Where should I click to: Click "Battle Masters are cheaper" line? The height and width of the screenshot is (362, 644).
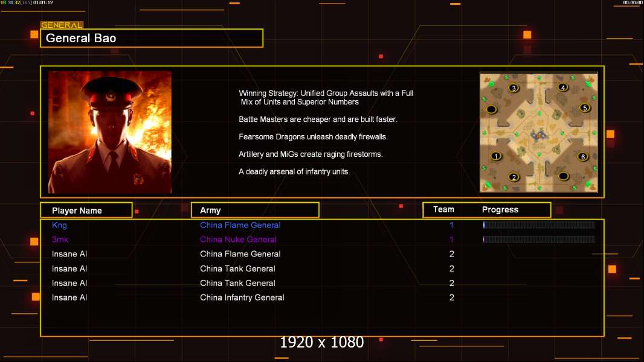pyautogui.click(x=318, y=119)
